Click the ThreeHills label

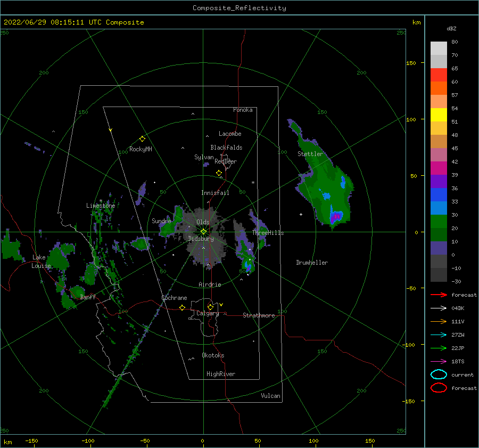point(268,233)
